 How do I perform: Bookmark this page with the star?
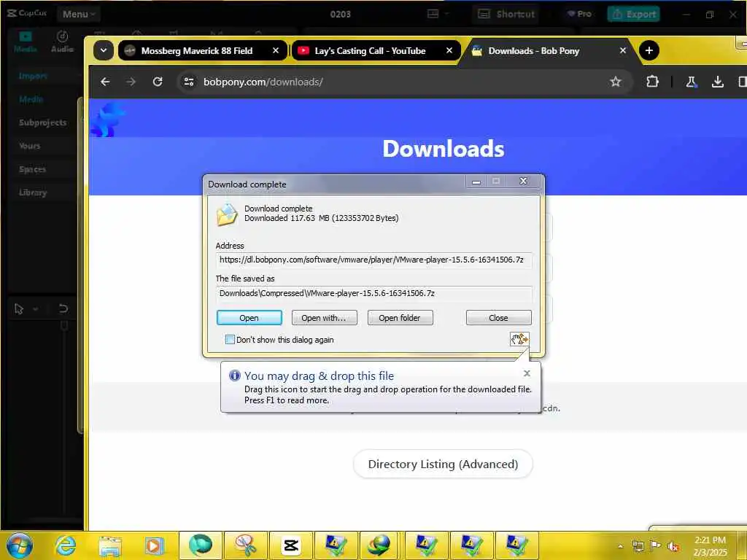click(616, 82)
